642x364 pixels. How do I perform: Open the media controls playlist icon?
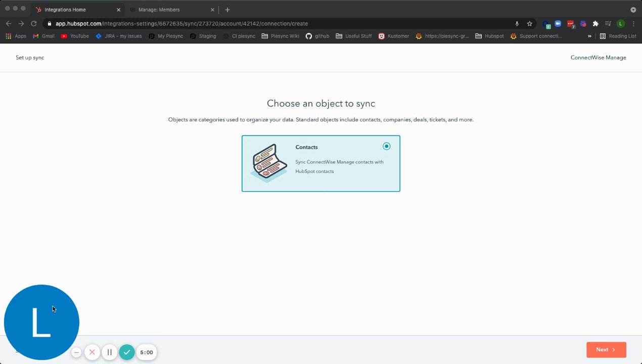(x=608, y=23)
